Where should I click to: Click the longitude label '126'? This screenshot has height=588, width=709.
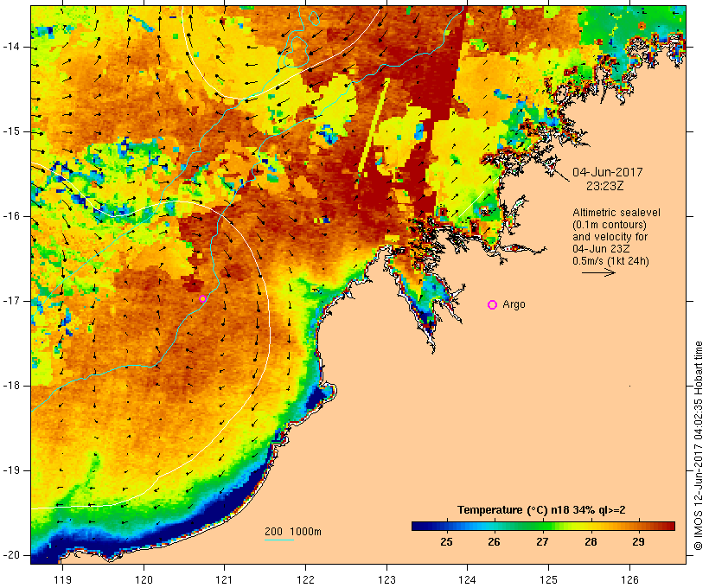pyautogui.click(x=629, y=579)
